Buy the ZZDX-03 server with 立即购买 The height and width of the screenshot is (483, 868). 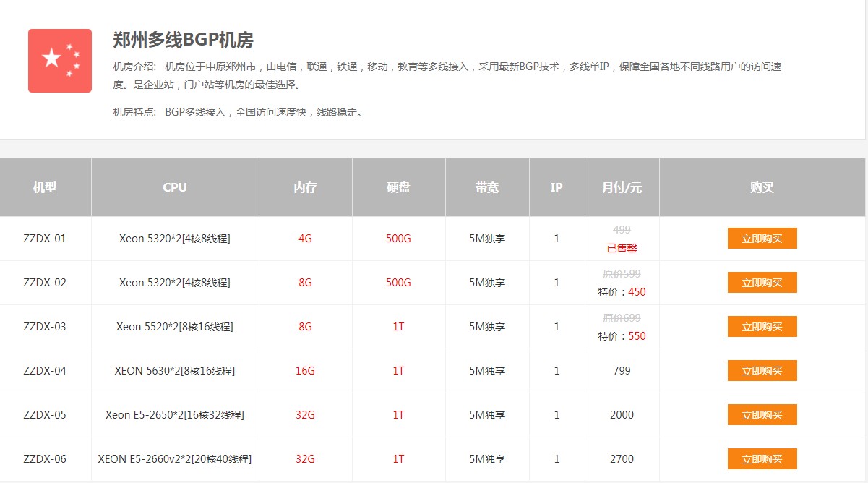click(x=762, y=327)
